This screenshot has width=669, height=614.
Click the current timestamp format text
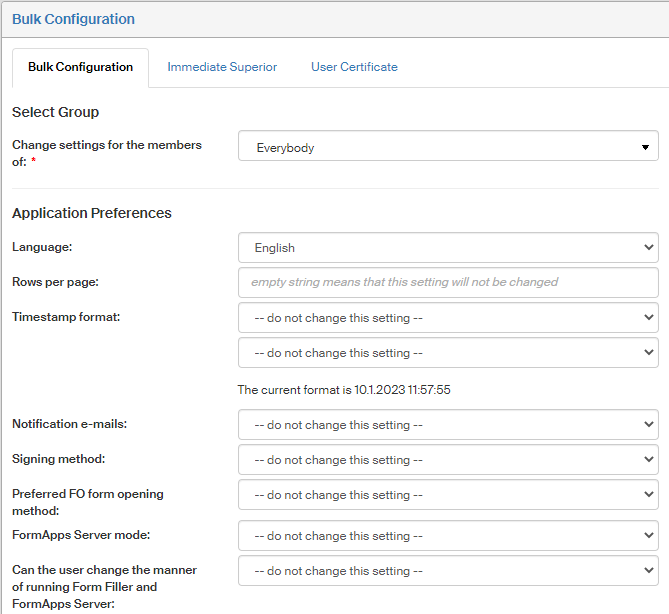[344, 390]
